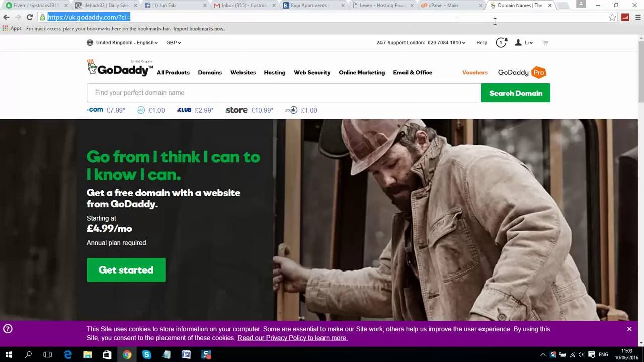
Task: Click the Help link
Action: click(482, 43)
